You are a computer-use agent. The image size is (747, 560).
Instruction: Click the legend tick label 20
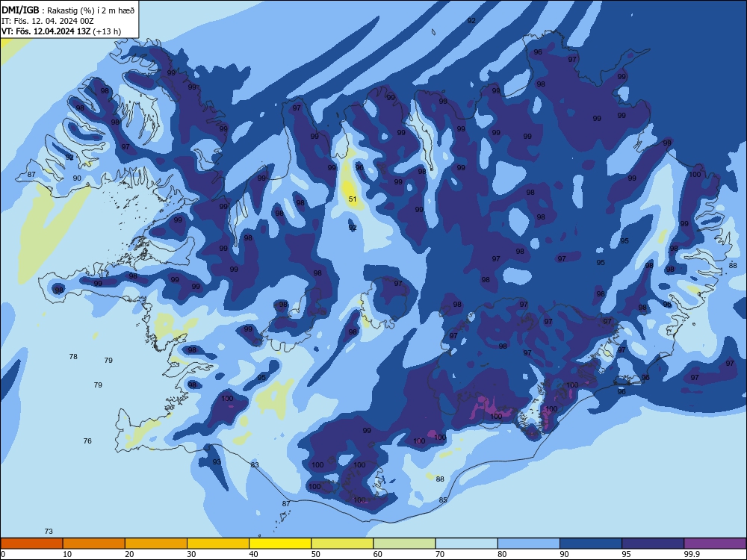(x=129, y=554)
